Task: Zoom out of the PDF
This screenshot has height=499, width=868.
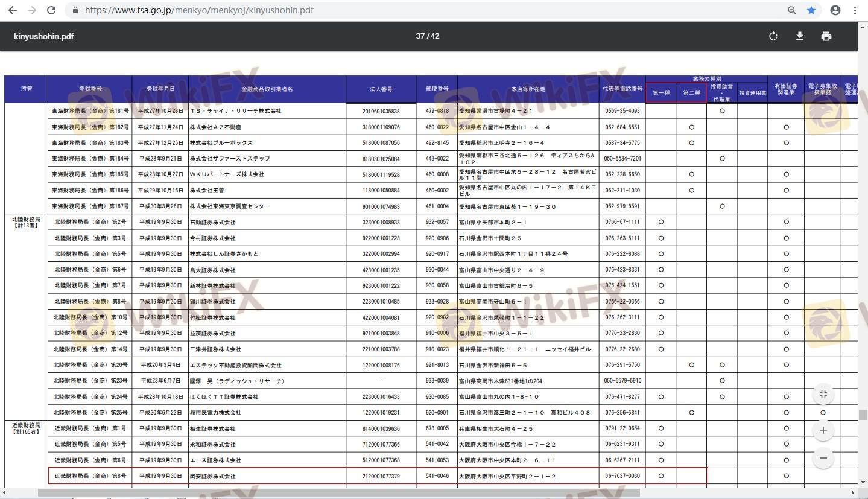Action: click(x=823, y=457)
